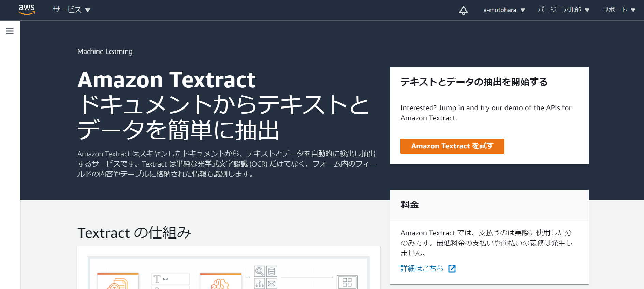Click the envelope mail icon in diagram
Viewport: 644px width, 289px height.
point(272,284)
